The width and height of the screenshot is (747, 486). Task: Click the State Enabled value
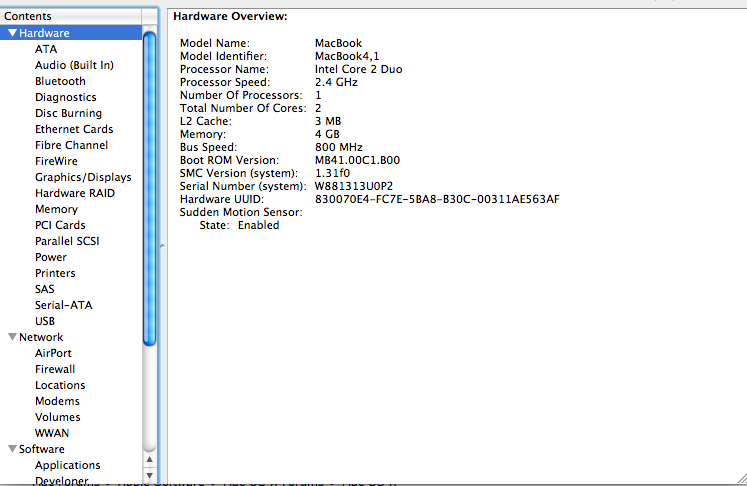258,225
